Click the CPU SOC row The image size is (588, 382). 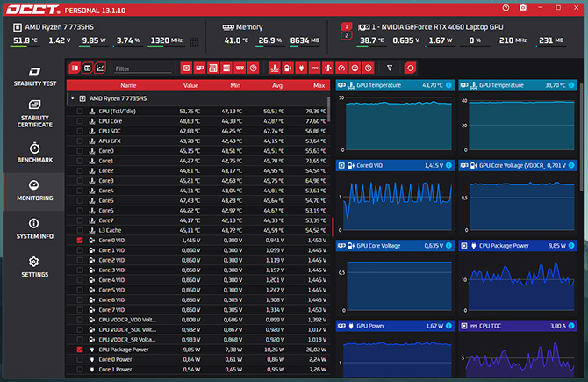point(198,131)
